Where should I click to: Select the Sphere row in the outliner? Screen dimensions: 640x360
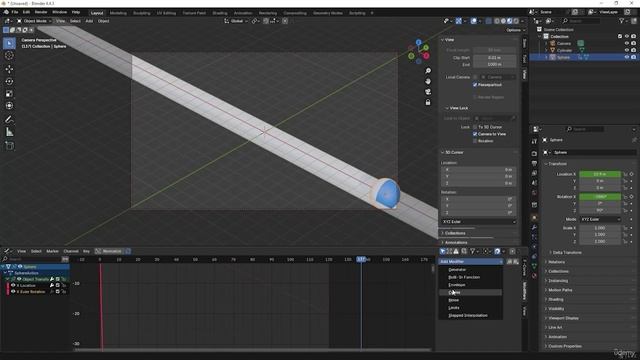pos(583,57)
